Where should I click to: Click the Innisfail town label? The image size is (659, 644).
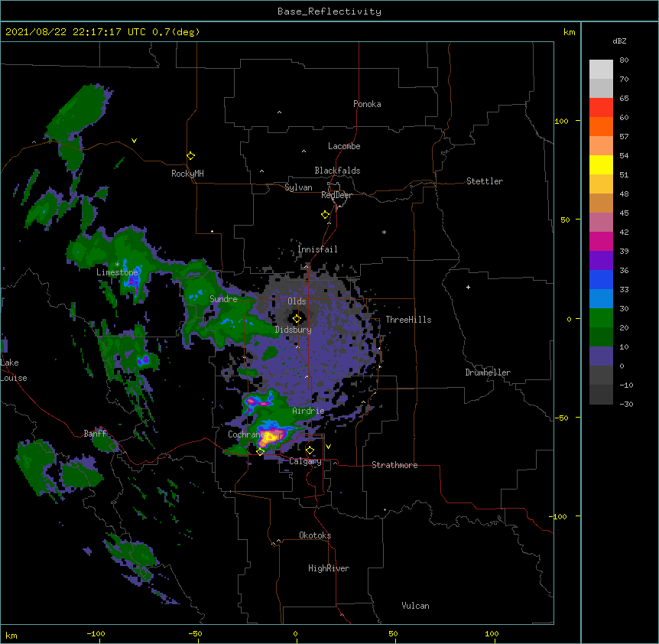[317, 249]
